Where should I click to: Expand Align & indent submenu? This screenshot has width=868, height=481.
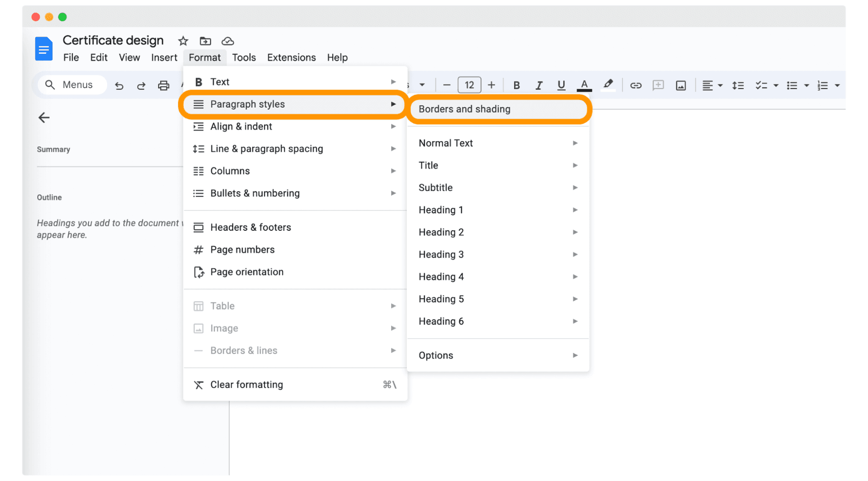tap(295, 126)
